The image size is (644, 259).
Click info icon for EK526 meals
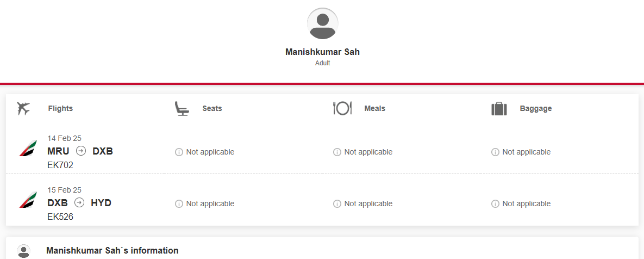click(337, 204)
